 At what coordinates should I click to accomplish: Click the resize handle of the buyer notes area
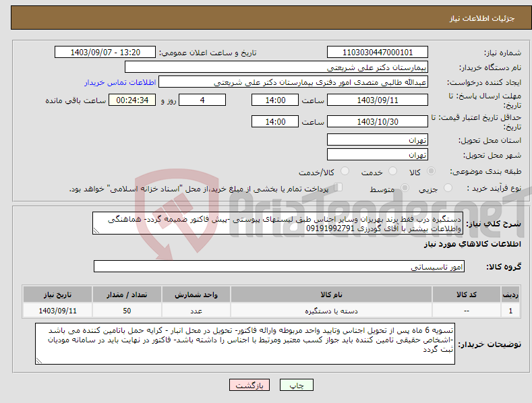(38, 361)
